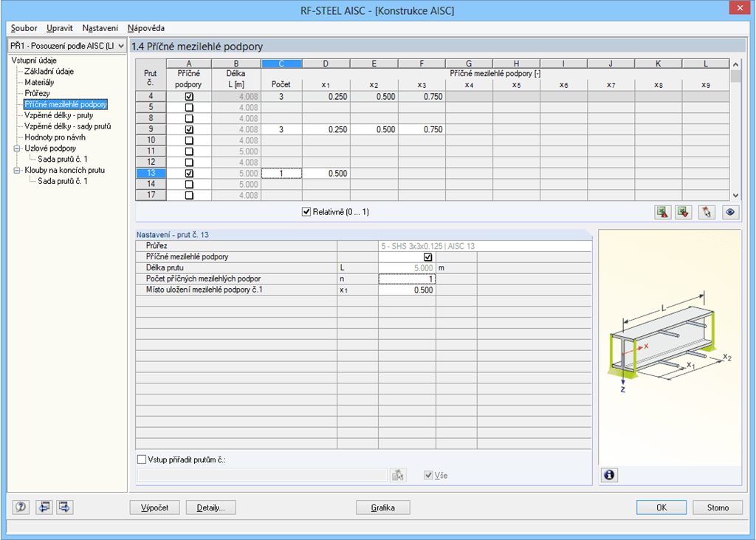Select Vzpěrné délky - sady prutů
This screenshot has height=540, width=756.
coord(67,126)
